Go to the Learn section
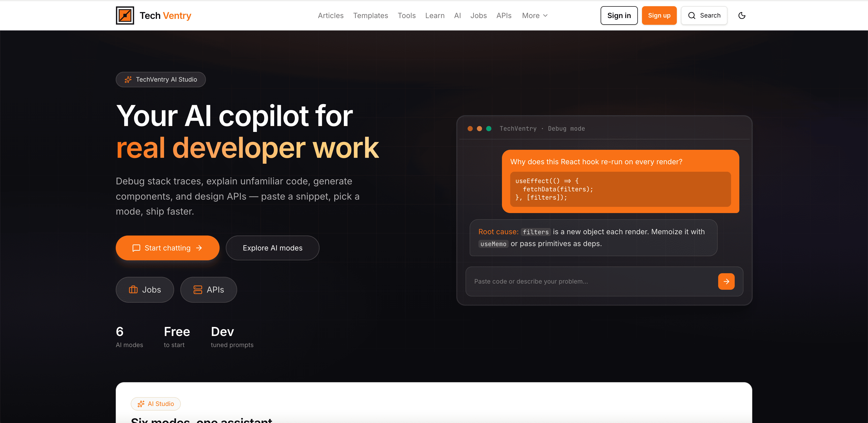 coord(435,15)
